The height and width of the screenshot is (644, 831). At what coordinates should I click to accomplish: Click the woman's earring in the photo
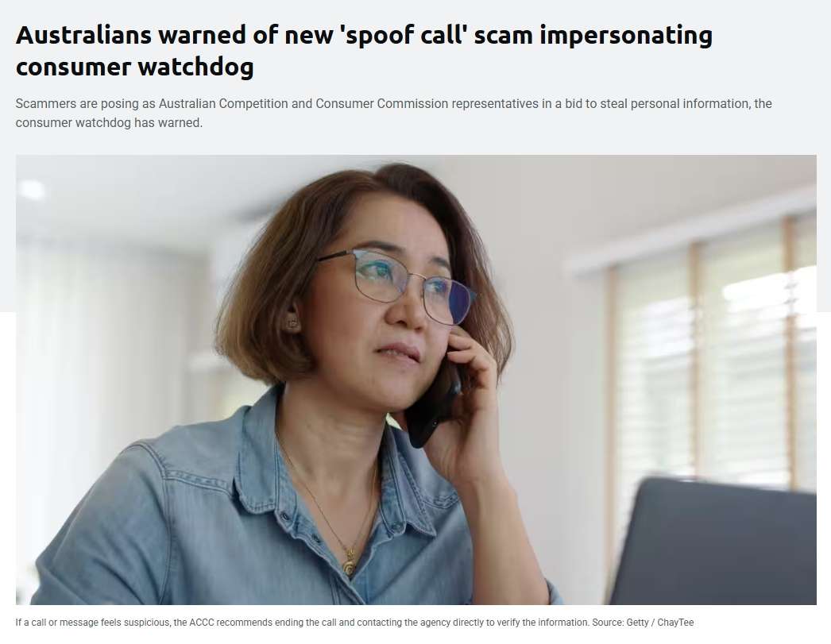[292, 322]
